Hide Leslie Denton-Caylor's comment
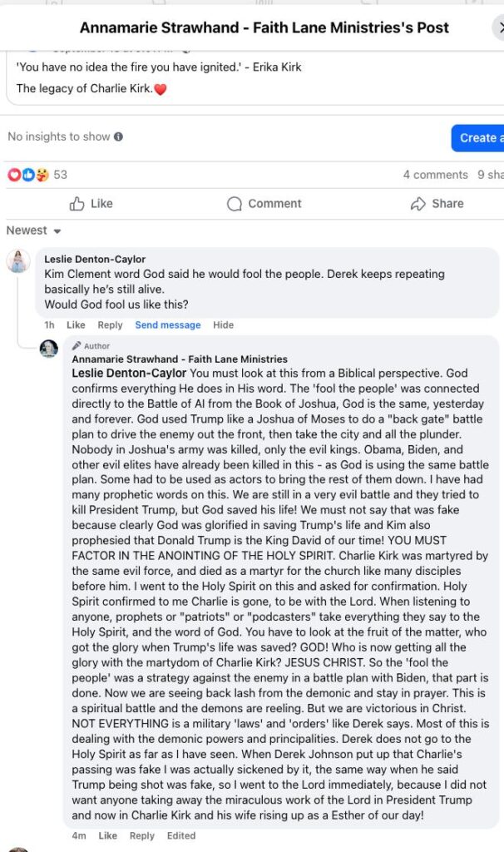Screen dimensions: 504x852 223,325
